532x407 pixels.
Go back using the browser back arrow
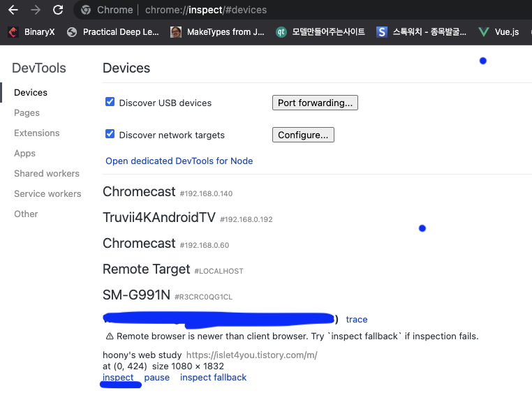tap(13, 10)
